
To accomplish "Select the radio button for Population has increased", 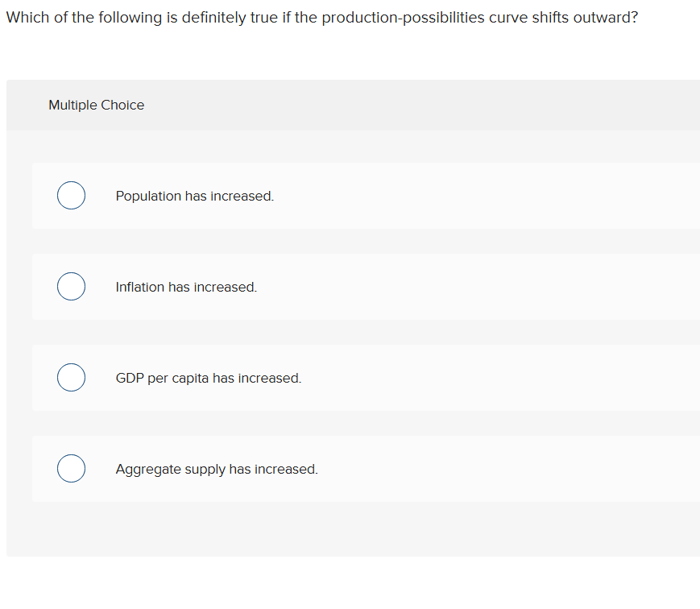I will (71, 195).
